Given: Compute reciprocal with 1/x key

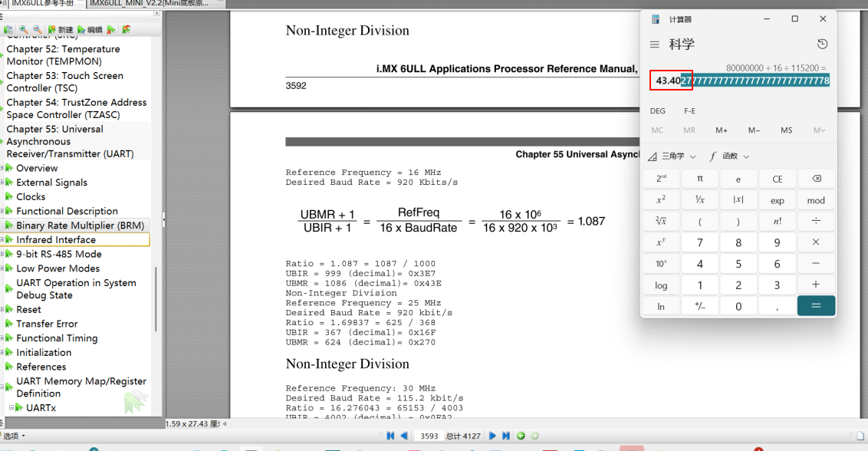Looking at the screenshot, I should (700, 200).
